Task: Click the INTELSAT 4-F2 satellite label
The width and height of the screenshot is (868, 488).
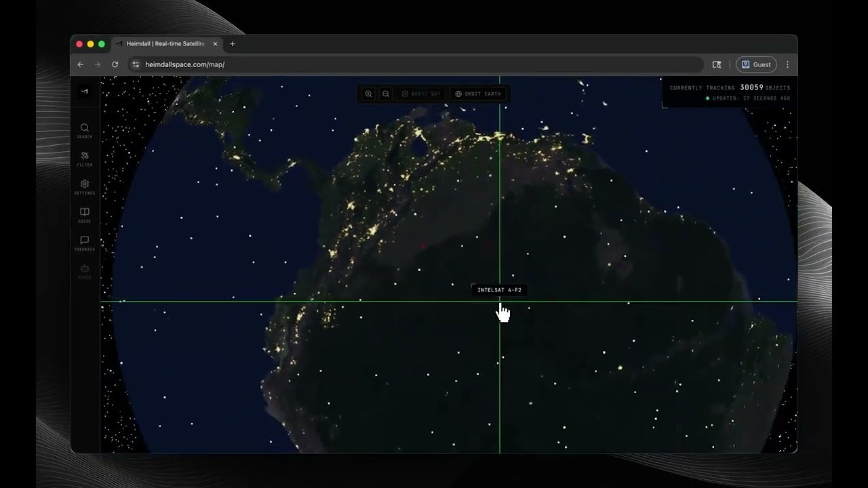Action: 500,290
